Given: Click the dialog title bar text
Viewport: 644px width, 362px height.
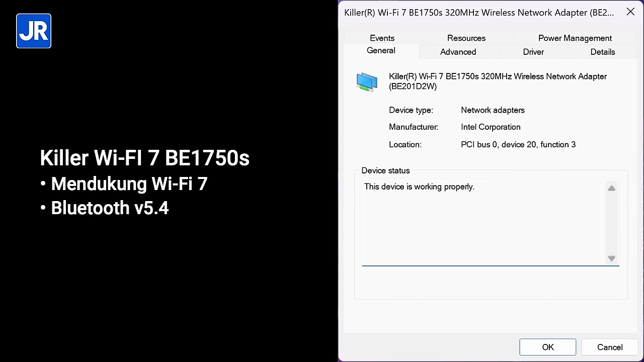Looking at the screenshot, I should [478, 13].
